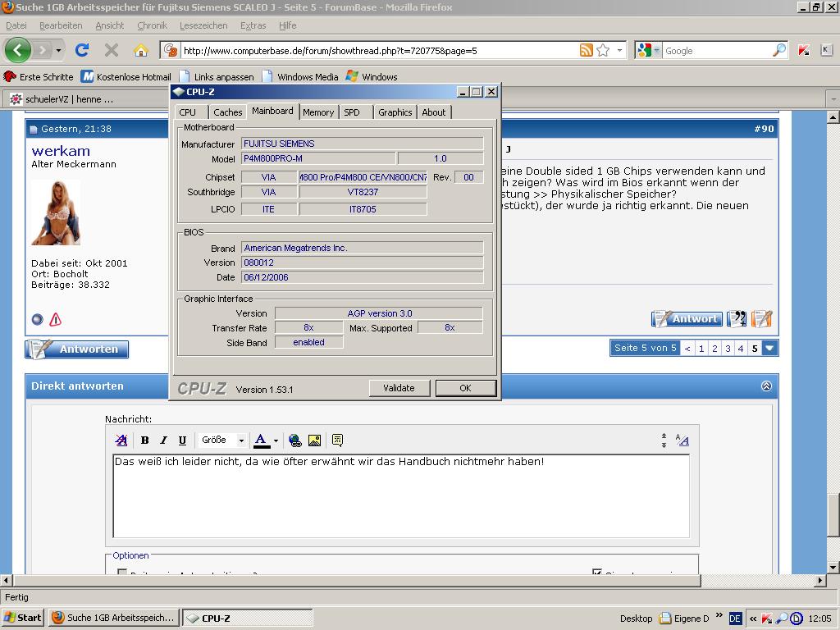Image resolution: width=840 pixels, height=630 pixels.
Task: Open the Windows Start button
Action: [x=22, y=618]
